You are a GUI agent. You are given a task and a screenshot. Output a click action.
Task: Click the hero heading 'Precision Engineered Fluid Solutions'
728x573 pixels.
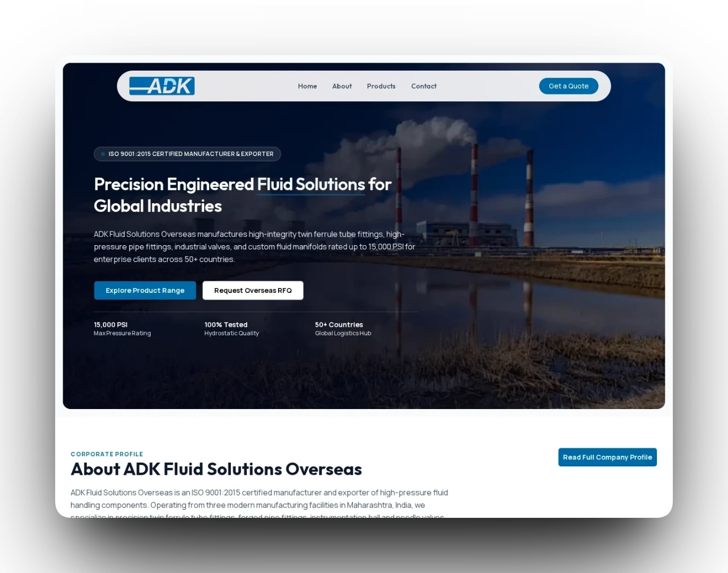click(242, 195)
